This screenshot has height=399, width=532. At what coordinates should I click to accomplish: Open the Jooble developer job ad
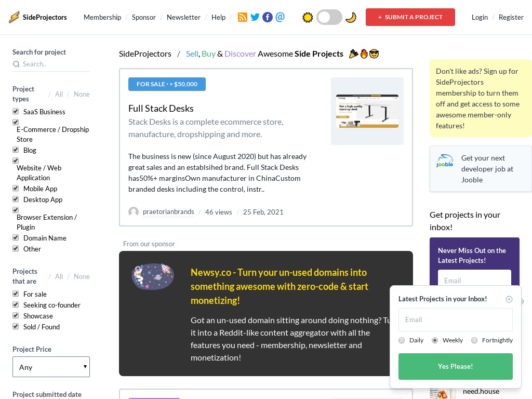(x=481, y=169)
